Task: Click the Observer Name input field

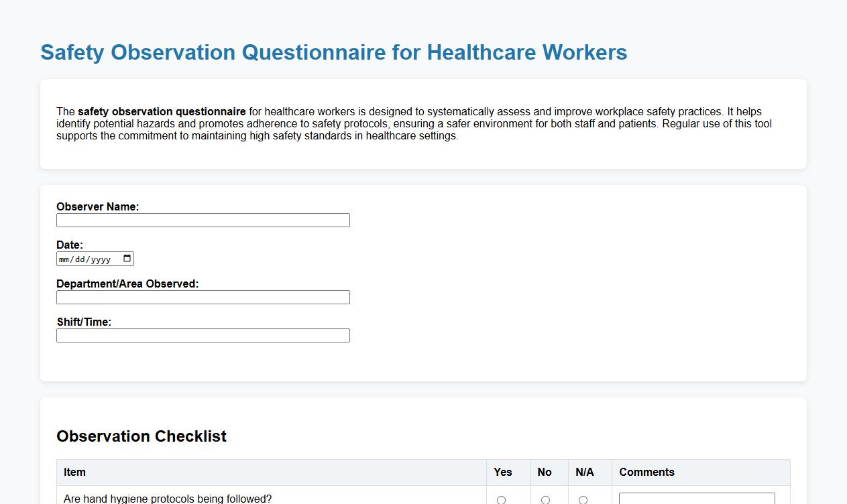Action: (x=203, y=220)
